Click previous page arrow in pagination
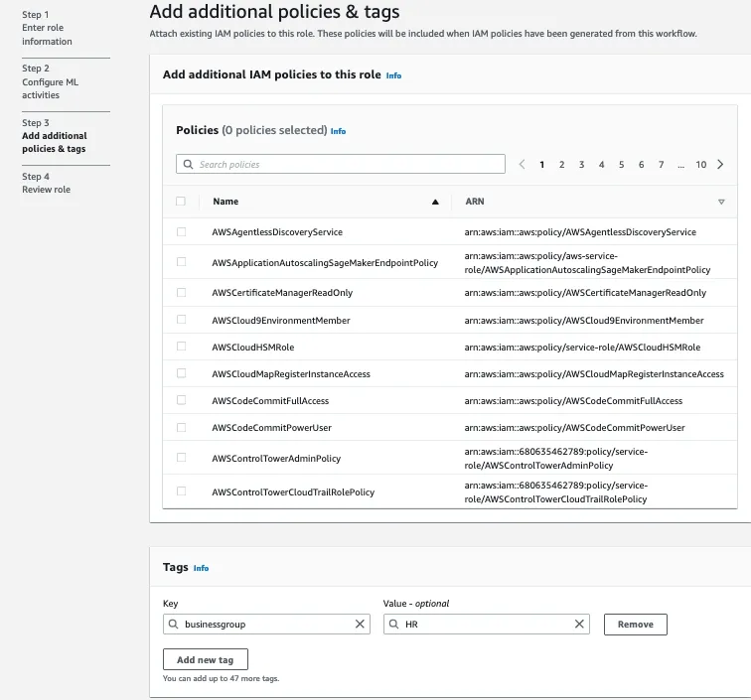The height and width of the screenshot is (700, 751). point(522,165)
